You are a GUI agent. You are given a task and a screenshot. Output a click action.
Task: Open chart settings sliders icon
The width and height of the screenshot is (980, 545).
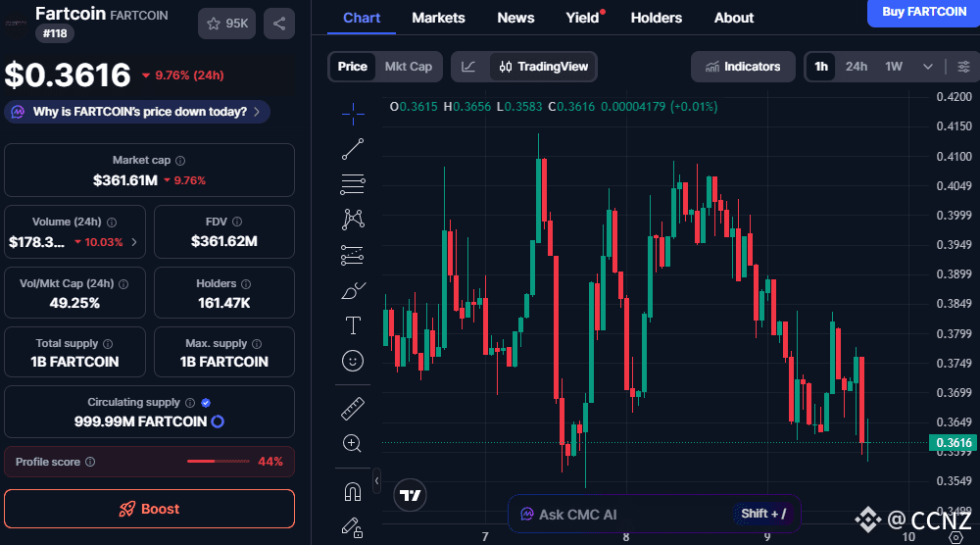click(963, 67)
